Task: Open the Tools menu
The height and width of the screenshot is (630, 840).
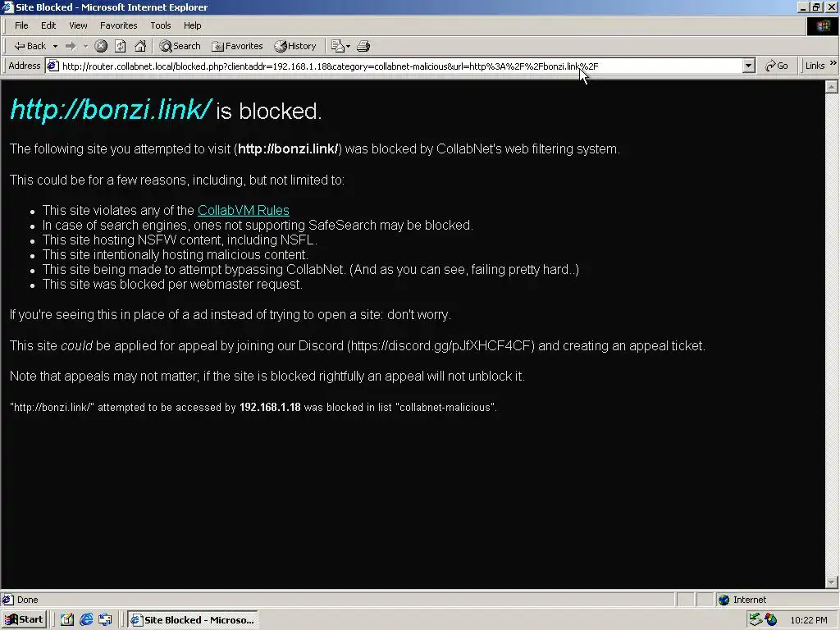Action: (160, 25)
